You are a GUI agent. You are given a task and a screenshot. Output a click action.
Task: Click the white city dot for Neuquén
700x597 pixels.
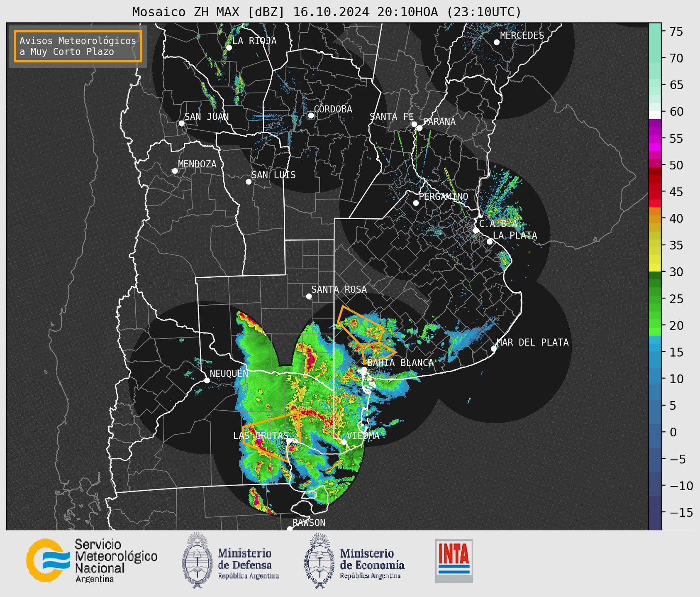(207, 380)
